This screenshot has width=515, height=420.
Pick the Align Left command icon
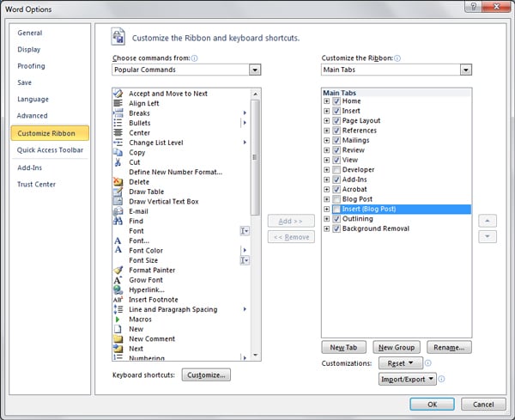coord(118,103)
